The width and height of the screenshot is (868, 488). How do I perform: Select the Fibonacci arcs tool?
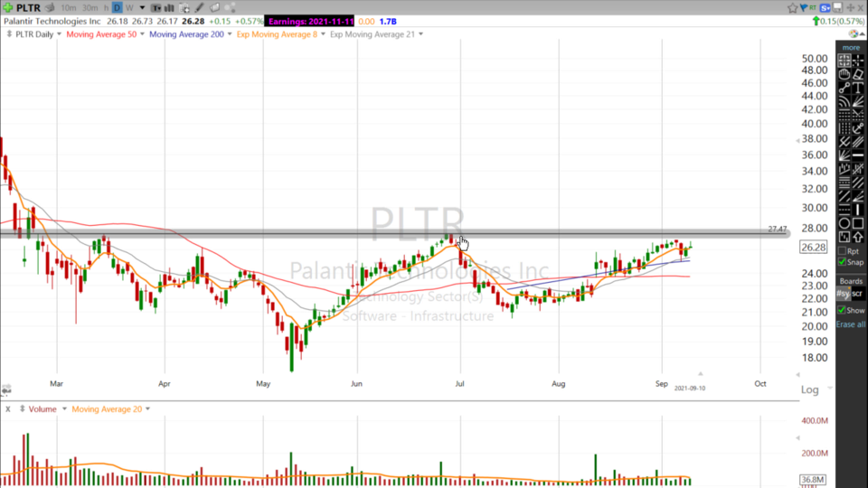(844, 101)
